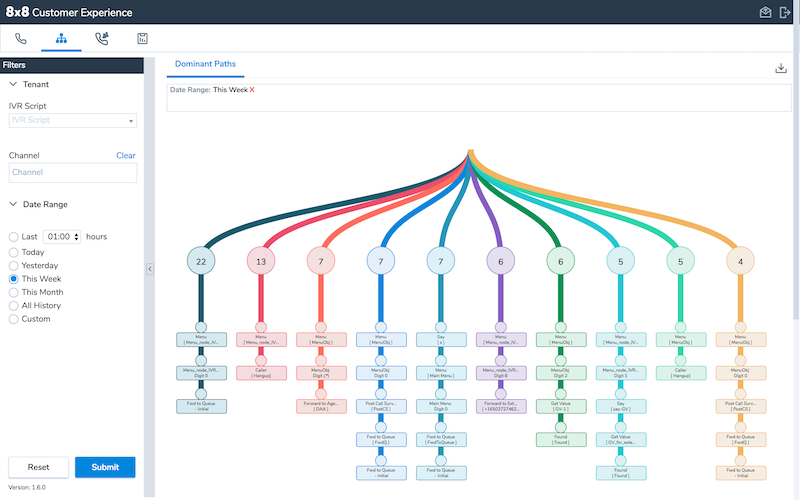Open the IVR Script dropdown
Image resolution: width=800 pixels, height=500 pixels.
(x=73, y=120)
